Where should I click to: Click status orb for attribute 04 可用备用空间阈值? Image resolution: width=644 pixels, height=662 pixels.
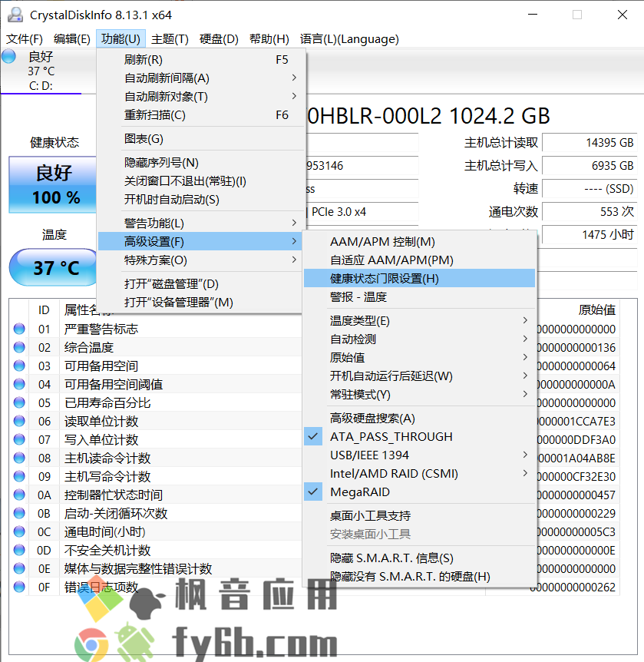click(19, 384)
